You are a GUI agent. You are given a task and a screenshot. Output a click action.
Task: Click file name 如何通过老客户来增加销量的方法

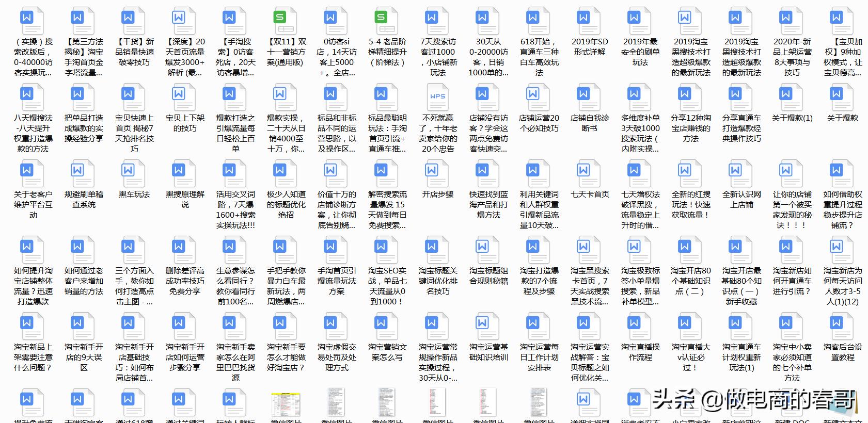[84, 281]
